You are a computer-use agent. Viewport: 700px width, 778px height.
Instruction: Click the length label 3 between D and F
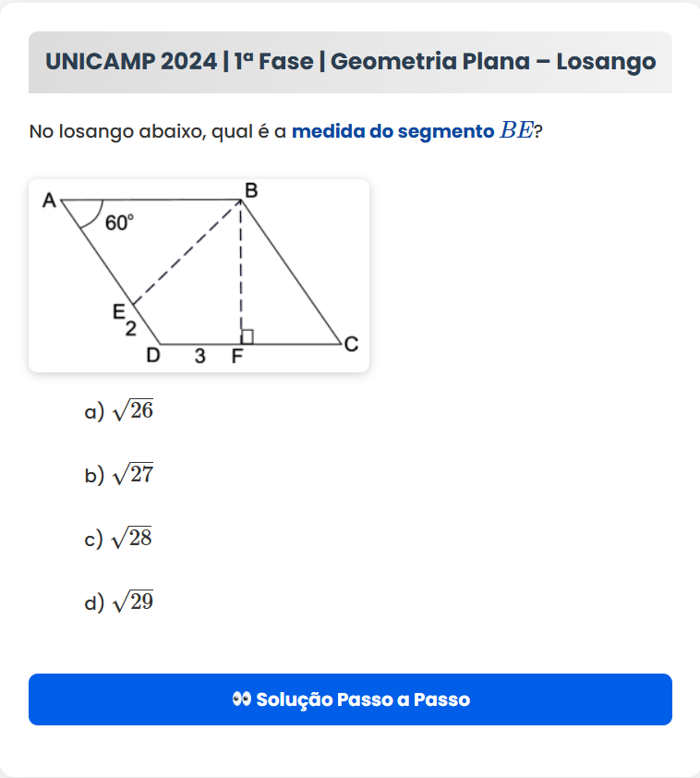point(199,358)
